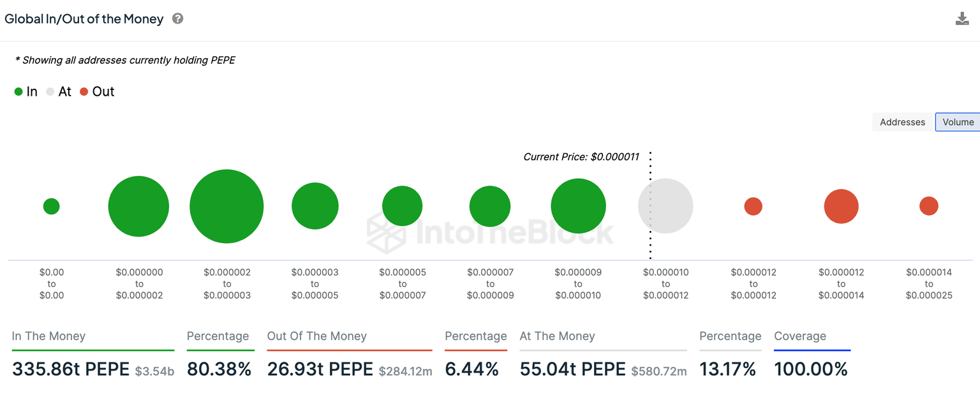Switch to the Addresses view
The height and width of the screenshot is (393, 980).
point(902,122)
